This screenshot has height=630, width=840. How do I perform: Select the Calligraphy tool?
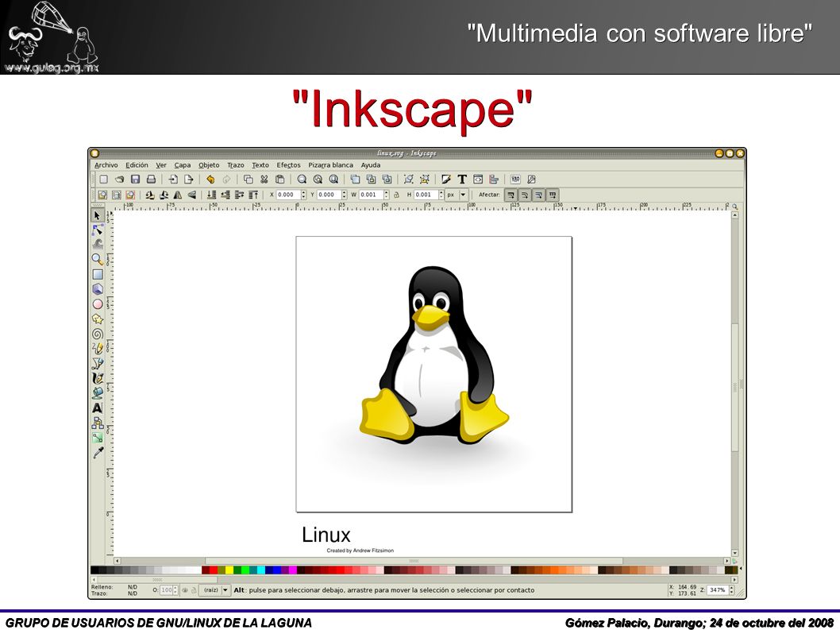pyautogui.click(x=97, y=378)
